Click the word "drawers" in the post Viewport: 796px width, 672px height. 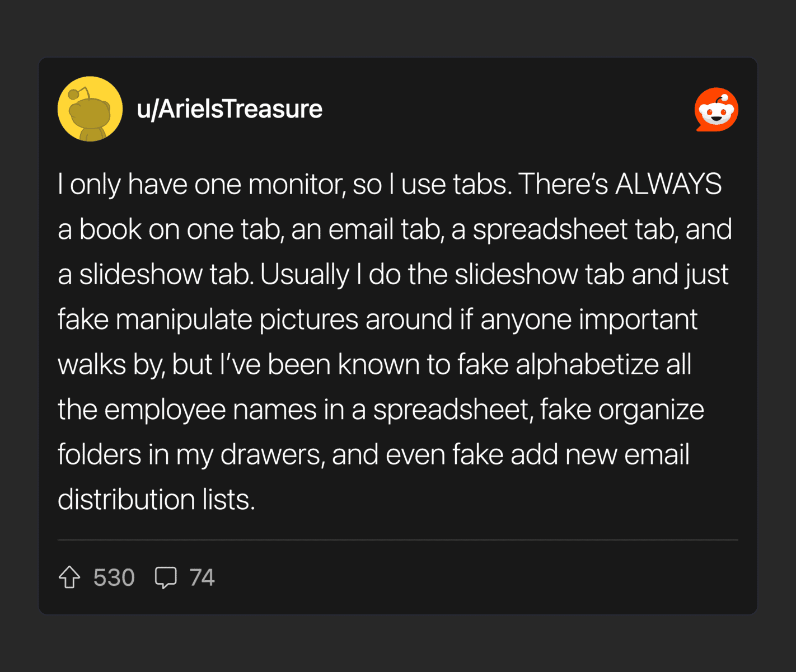272,454
